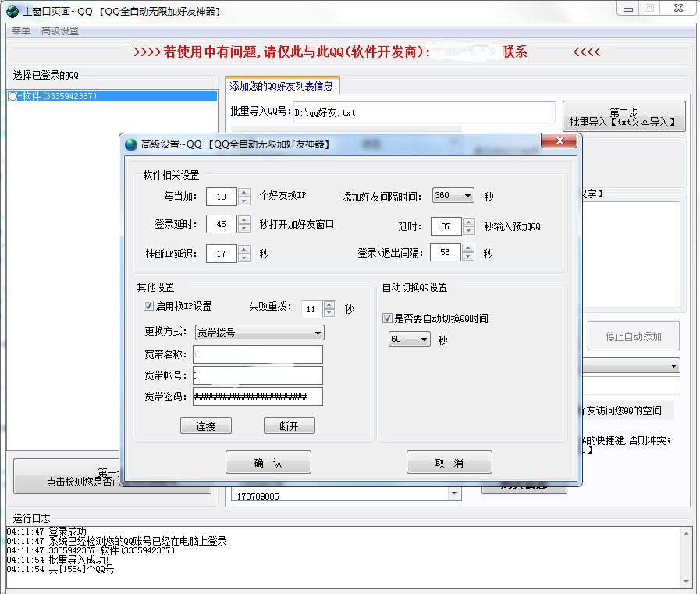Click the log line '共[1554]个QQ号'
This screenshot has height=594, width=700.
(82, 570)
